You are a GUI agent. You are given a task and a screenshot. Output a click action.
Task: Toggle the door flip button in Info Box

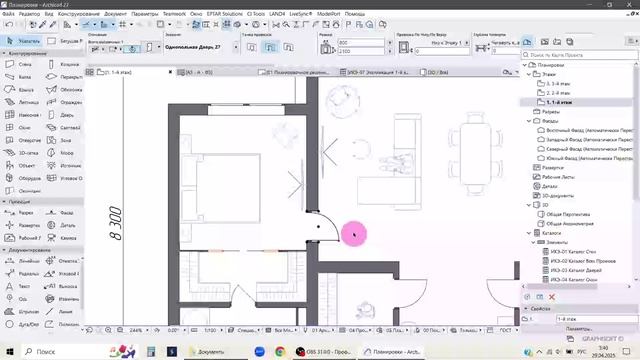132,49
